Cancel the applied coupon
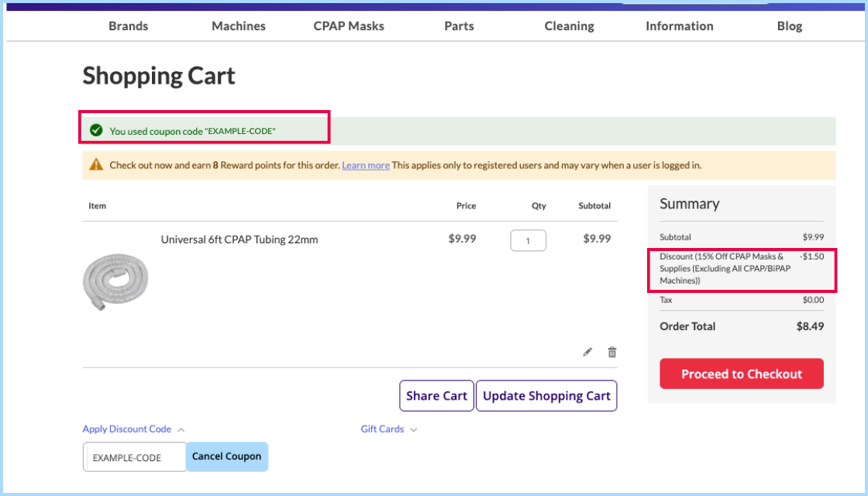The height and width of the screenshot is (496, 868). click(x=227, y=456)
